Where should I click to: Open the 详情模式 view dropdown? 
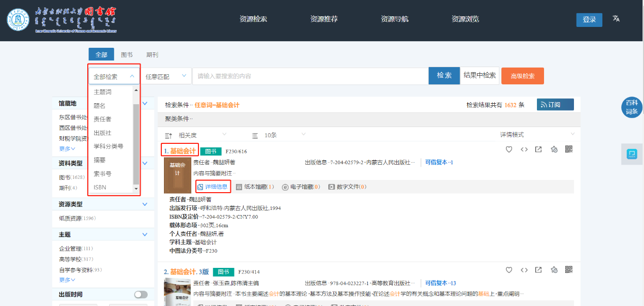(x=536, y=135)
